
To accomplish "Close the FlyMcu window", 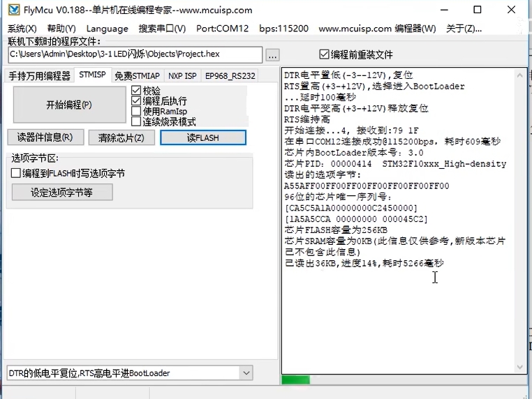I will [x=511, y=10].
